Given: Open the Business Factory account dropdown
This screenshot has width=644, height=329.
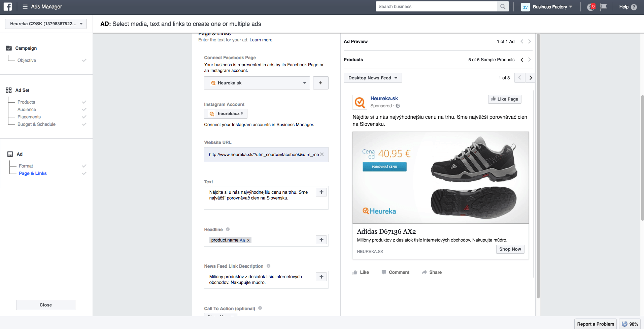Looking at the screenshot, I should point(552,7).
